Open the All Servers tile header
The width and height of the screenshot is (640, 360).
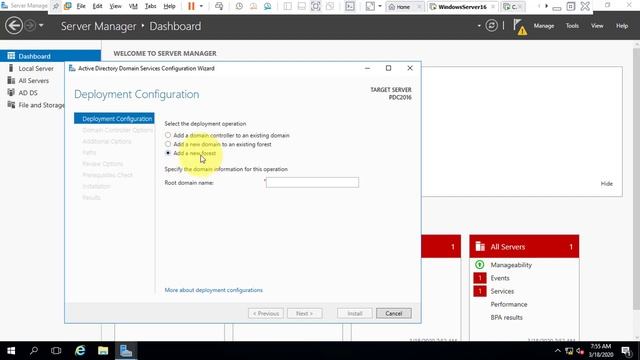point(524,247)
